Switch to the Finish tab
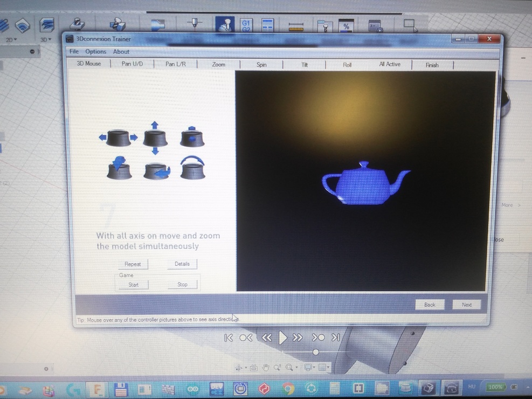 point(432,65)
